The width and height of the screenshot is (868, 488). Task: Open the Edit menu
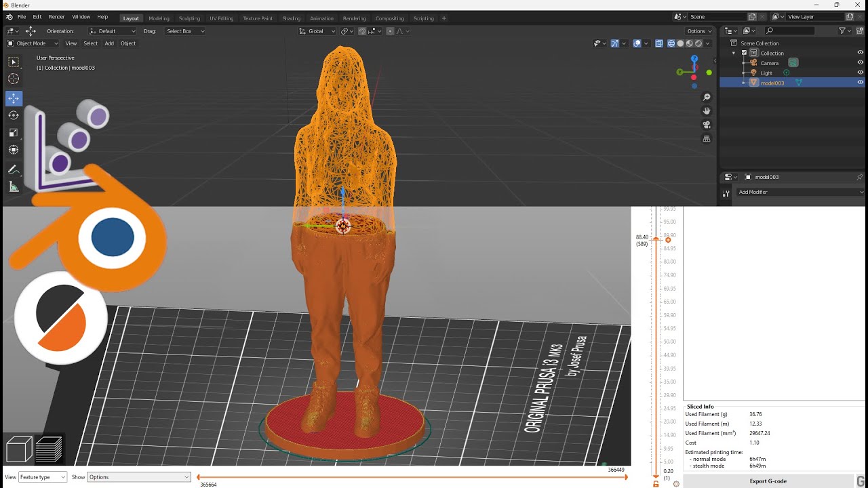[x=37, y=17]
